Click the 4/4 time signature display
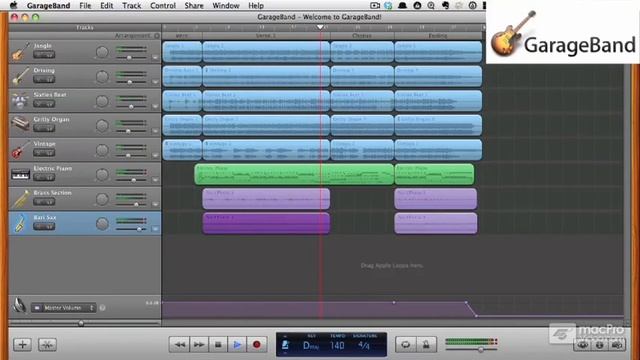The height and width of the screenshot is (360, 640). [364, 345]
